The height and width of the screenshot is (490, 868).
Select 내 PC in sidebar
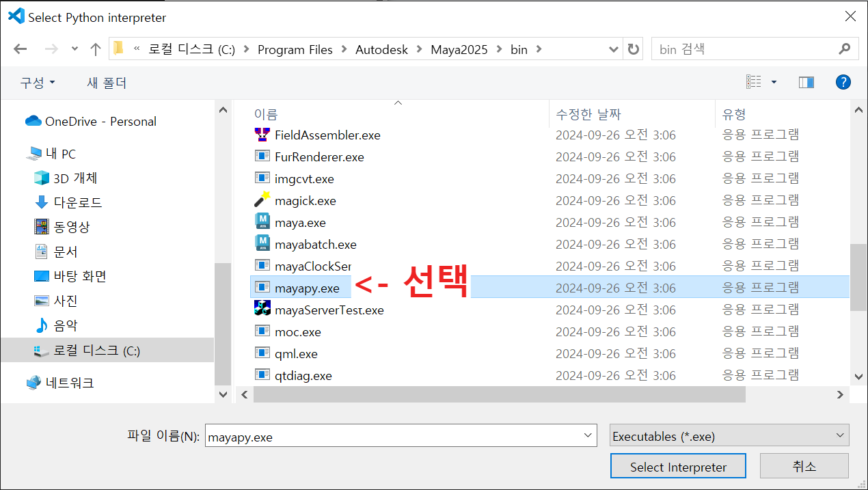60,154
